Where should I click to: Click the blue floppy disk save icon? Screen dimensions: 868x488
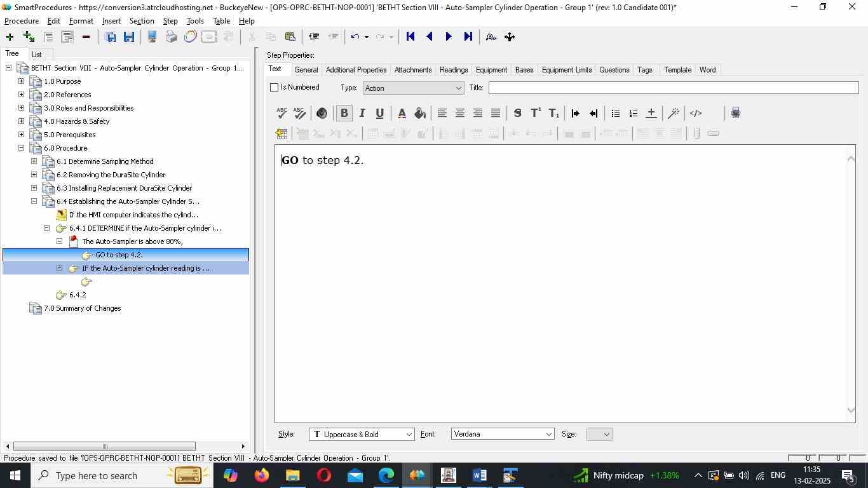[x=129, y=37]
